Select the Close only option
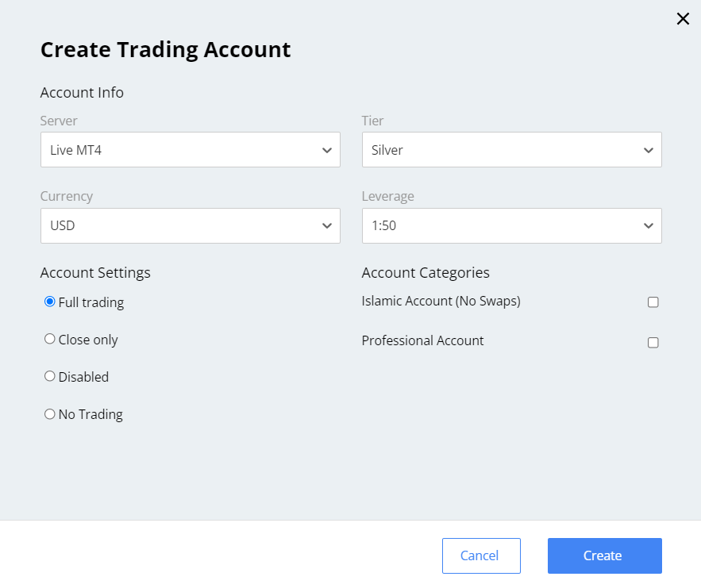Image resolution: width=701 pixels, height=588 pixels. click(49, 339)
